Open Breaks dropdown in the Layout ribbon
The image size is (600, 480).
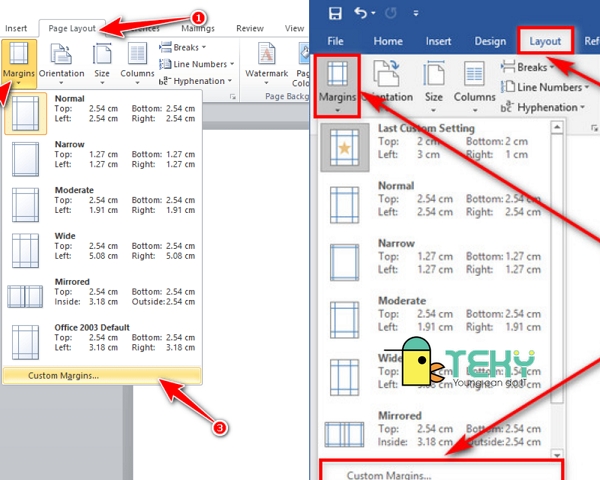528,67
